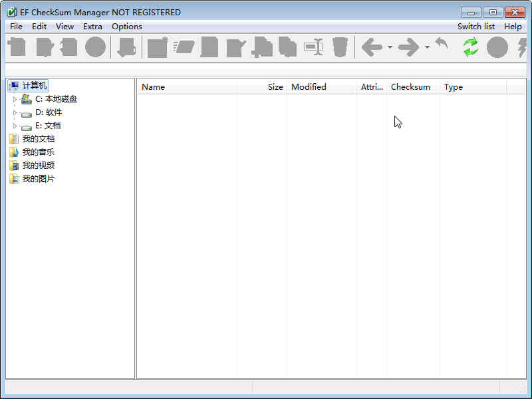Image resolution: width=532 pixels, height=399 pixels.
Task: Click the two overlapping pages copy icon
Action: pyautogui.click(x=288, y=47)
